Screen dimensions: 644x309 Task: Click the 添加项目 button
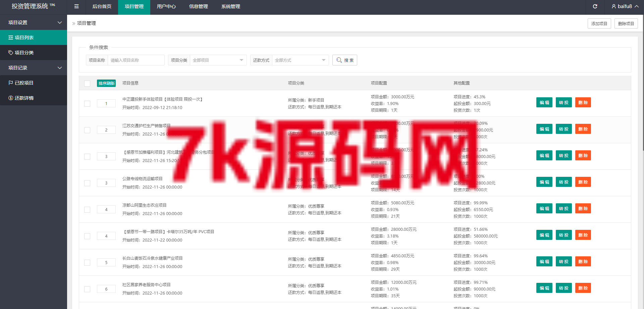click(599, 23)
